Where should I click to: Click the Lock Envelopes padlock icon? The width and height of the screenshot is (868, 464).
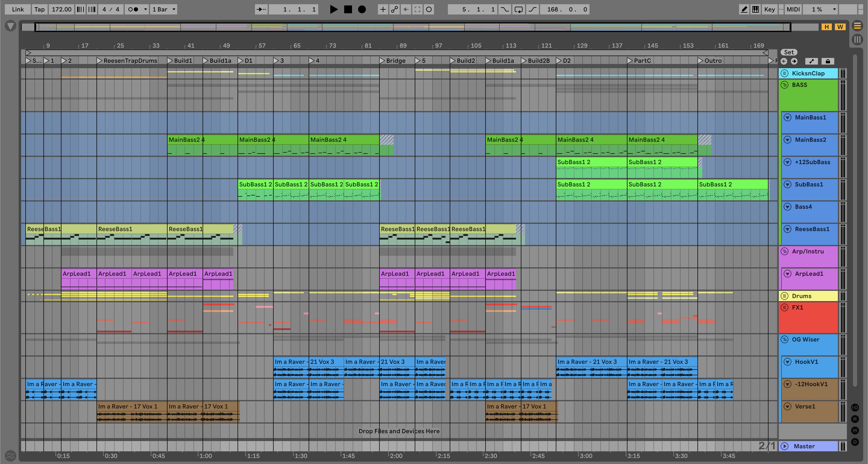tap(828, 61)
